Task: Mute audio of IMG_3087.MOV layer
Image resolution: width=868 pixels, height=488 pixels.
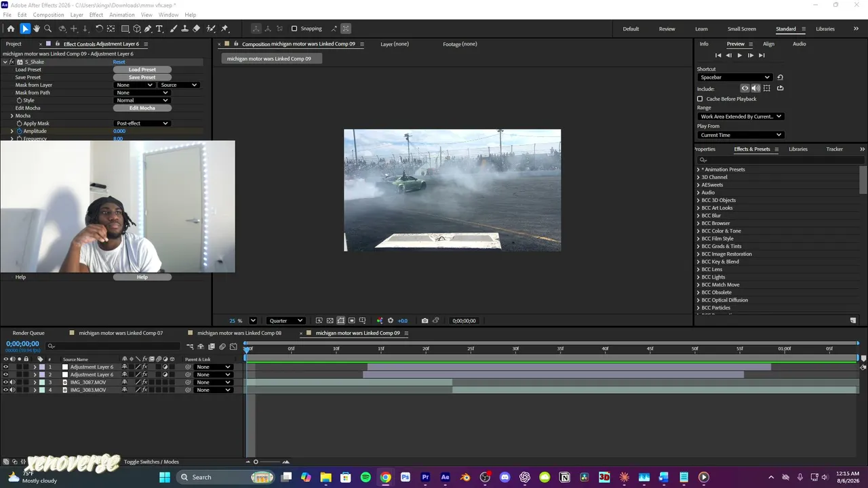Action: pyautogui.click(x=12, y=382)
